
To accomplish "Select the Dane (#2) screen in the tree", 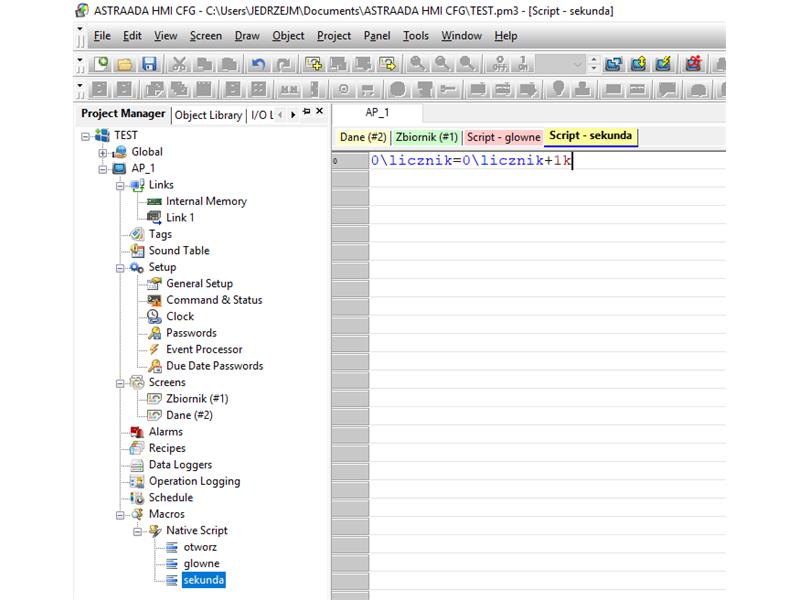I will coord(189,415).
